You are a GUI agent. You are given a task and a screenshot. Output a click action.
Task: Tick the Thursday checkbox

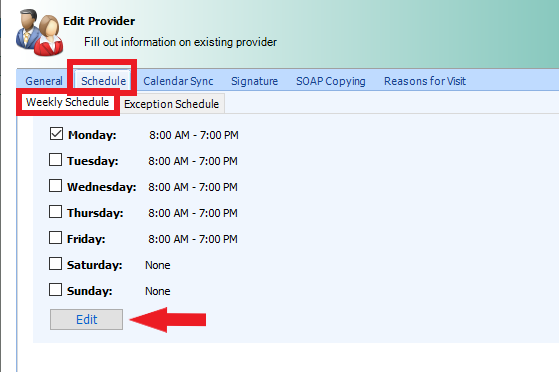[x=55, y=212]
